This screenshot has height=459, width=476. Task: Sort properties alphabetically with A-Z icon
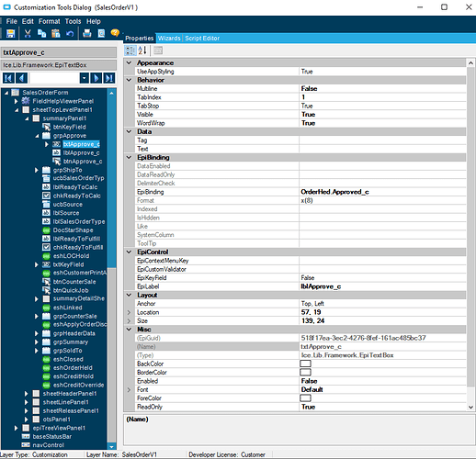[x=142, y=50]
